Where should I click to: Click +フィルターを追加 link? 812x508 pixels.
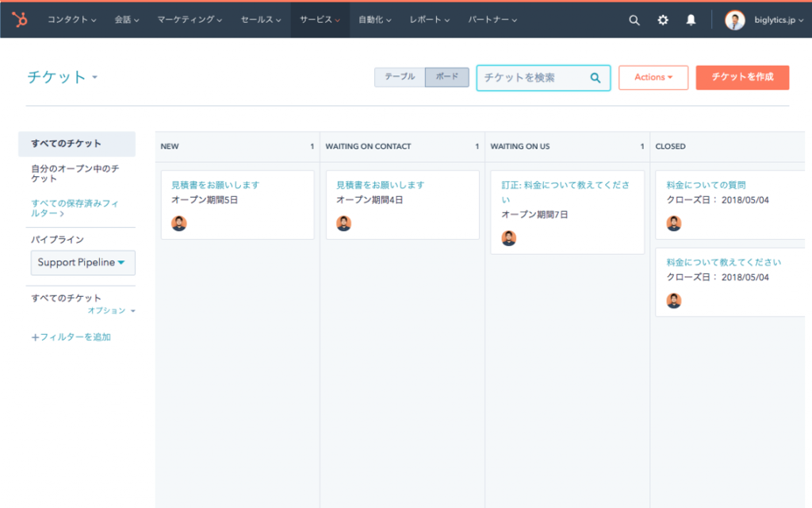pos(71,337)
